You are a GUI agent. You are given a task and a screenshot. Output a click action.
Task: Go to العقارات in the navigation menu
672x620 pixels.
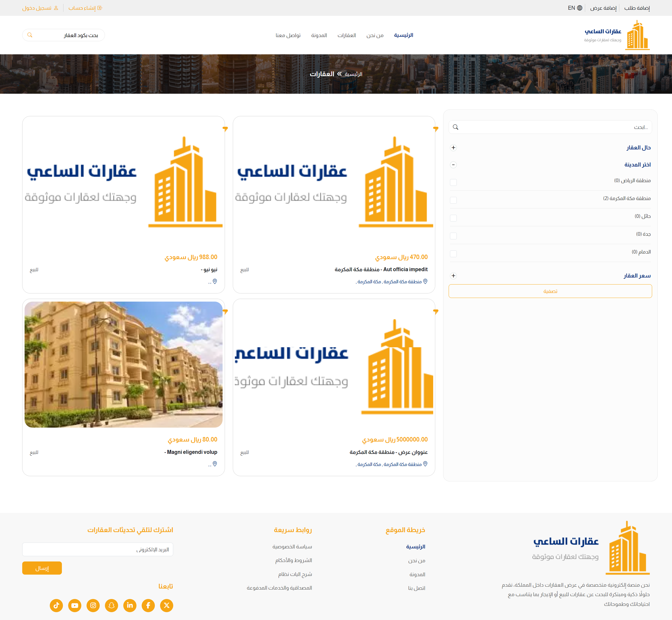pyautogui.click(x=346, y=35)
